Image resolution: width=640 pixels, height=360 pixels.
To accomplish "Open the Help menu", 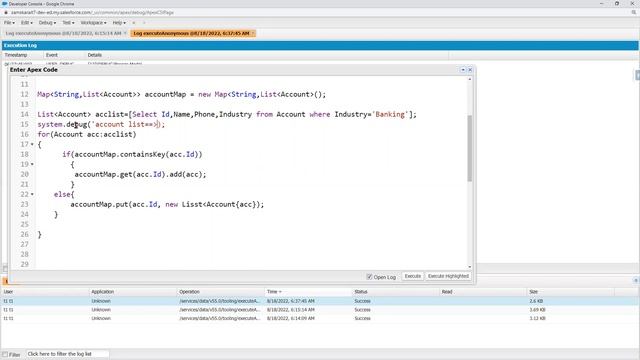I will click(x=119, y=23).
